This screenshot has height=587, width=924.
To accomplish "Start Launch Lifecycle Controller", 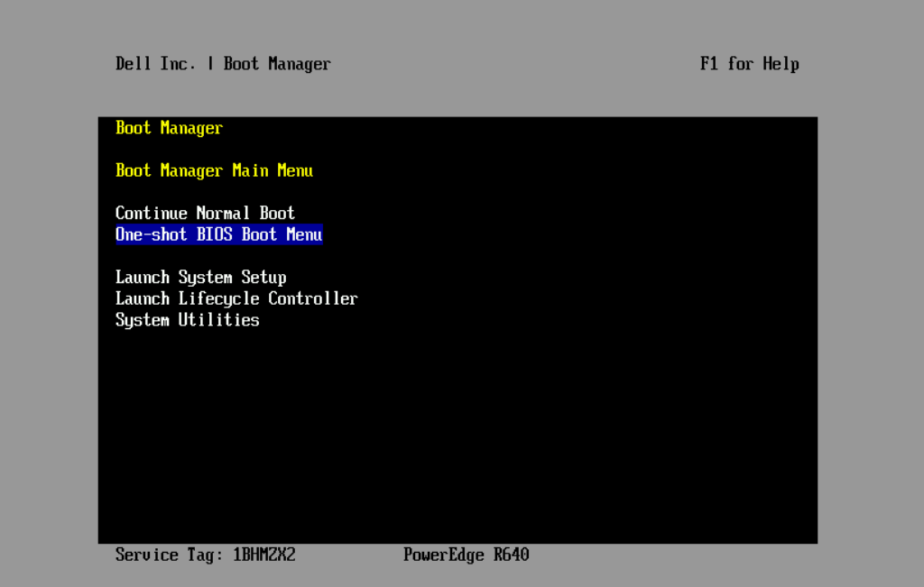I will (236, 298).
